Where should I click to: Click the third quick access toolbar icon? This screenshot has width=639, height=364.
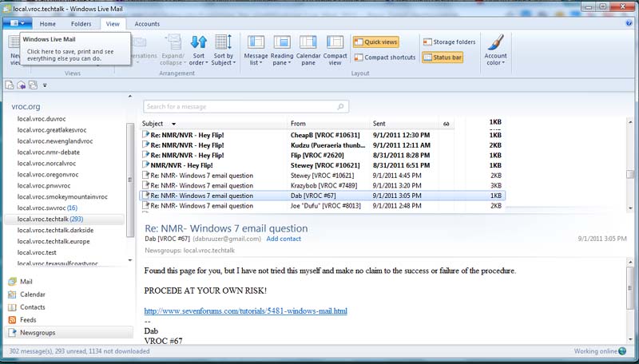click(x=33, y=85)
